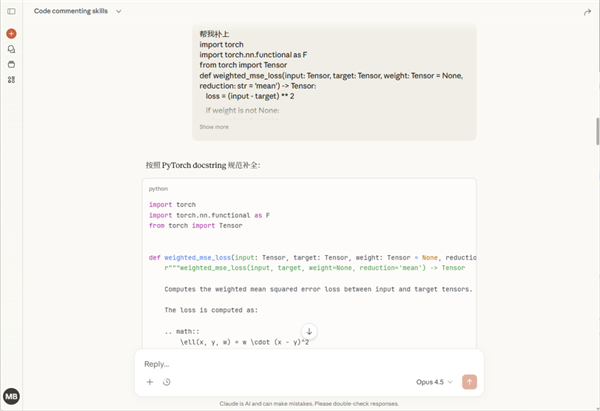Open the extended thinking clock icon
600x411 pixels.
coord(166,382)
